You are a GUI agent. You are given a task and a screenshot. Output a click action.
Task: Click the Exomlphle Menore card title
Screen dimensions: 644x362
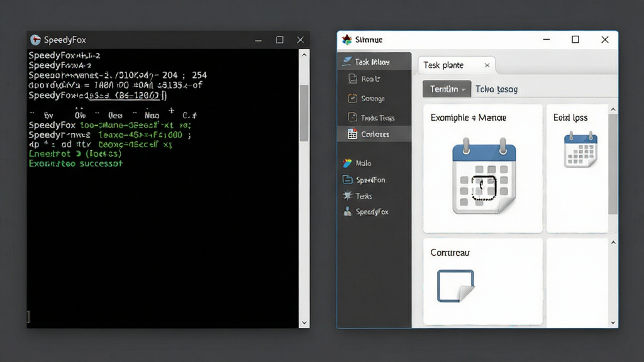click(468, 118)
